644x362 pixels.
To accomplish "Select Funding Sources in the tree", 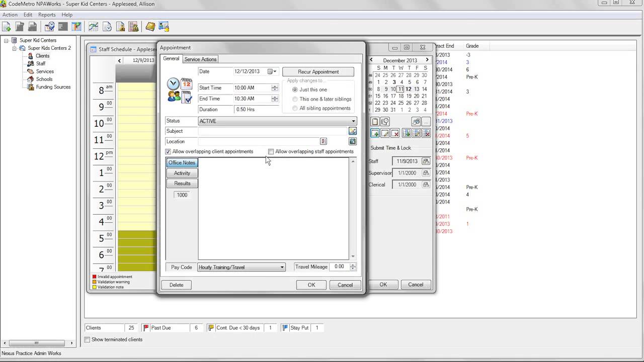I will tap(53, 87).
